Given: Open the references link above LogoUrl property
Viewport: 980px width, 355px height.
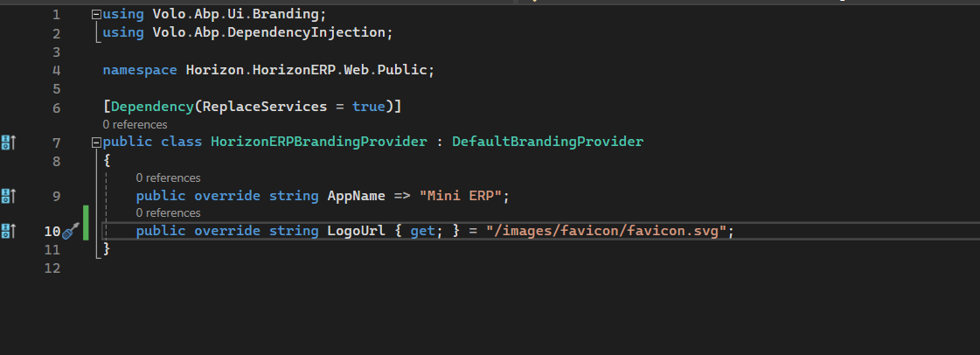Looking at the screenshot, I should click(168, 213).
